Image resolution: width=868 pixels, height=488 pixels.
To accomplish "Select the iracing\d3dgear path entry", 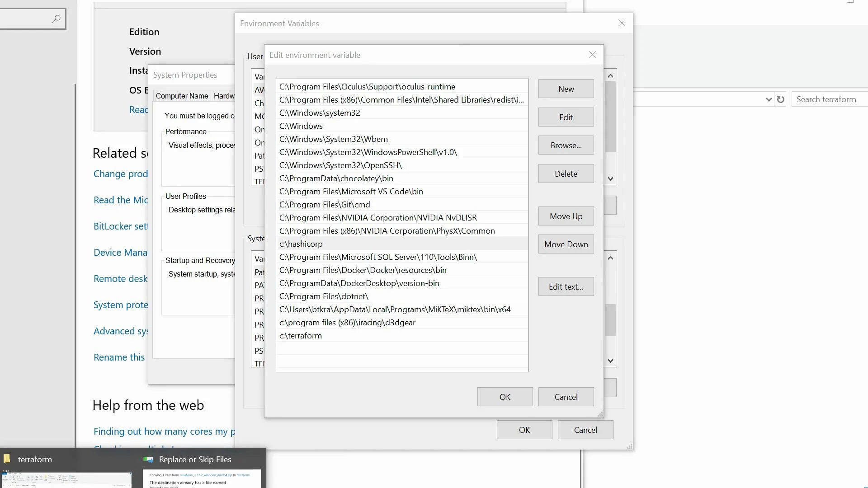I will point(402,323).
